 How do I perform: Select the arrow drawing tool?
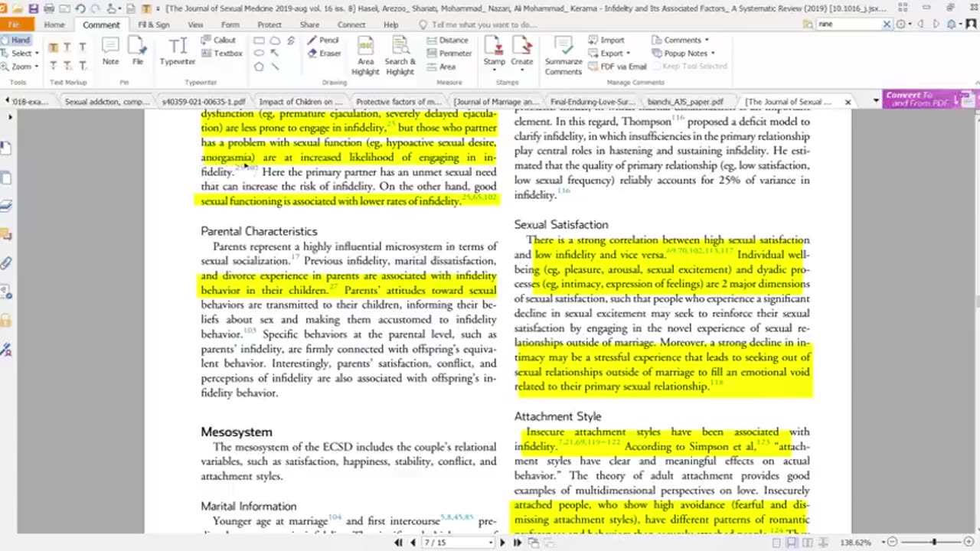[x=275, y=54]
